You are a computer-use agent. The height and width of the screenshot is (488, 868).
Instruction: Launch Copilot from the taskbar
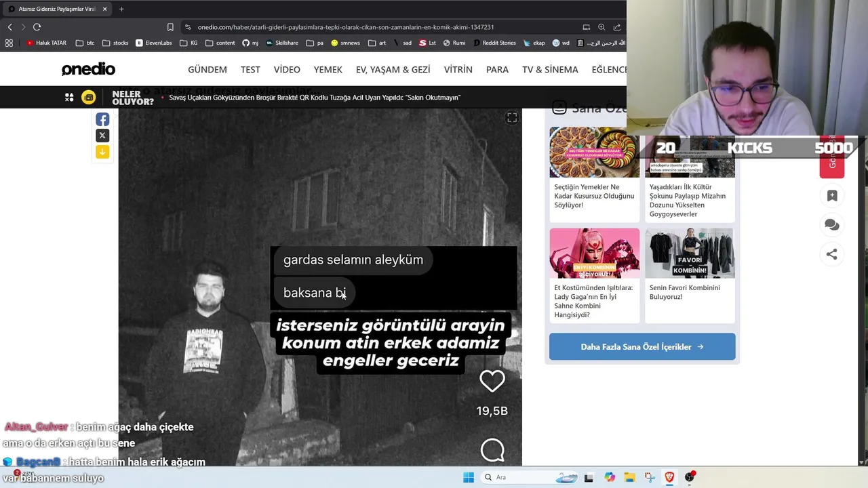coord(610,477)
